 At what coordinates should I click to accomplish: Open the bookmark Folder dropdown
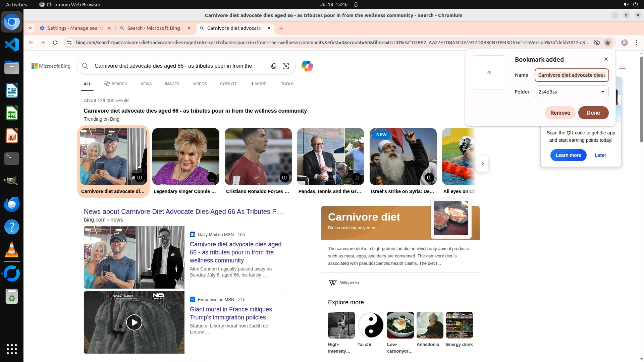[x=572, y=92]
